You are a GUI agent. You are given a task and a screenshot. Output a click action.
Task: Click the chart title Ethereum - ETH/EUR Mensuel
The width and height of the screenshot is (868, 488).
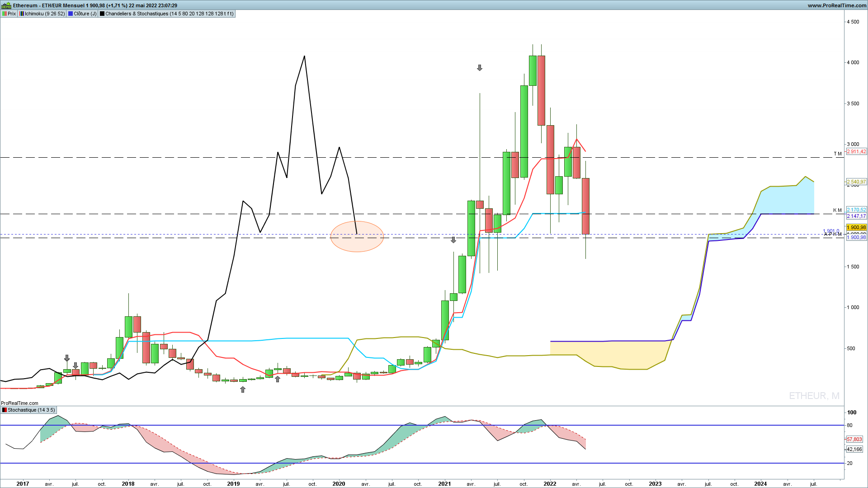coord(49,5)
